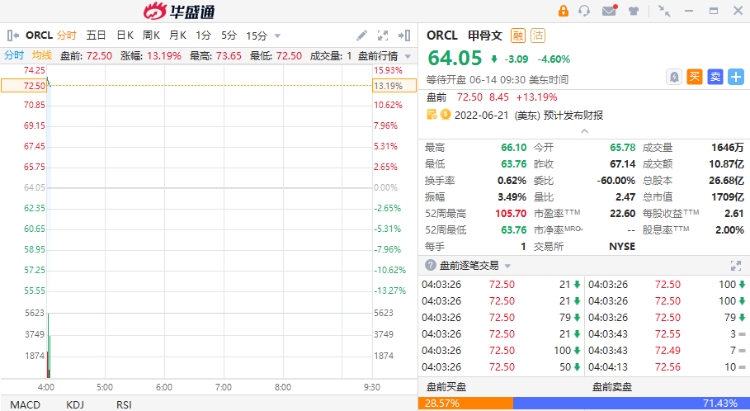
Task: Open the 15分 interval dropdown
Action: pyautogui.click(x=262, y=35)
